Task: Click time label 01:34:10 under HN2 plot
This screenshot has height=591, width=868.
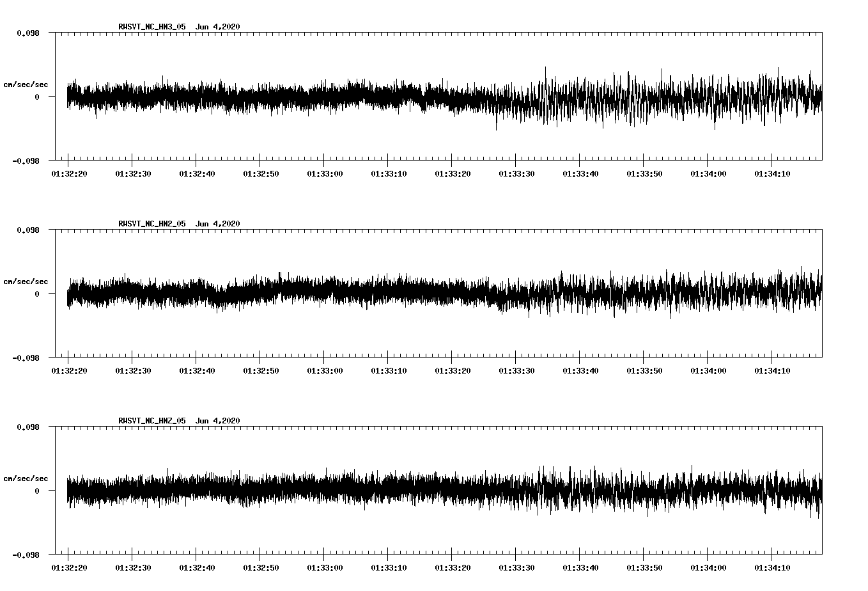Action: click(772, 371)
